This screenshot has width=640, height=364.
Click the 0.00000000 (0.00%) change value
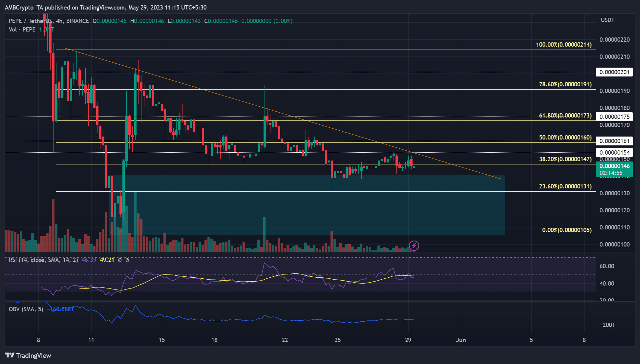click(x=267, y=21)
